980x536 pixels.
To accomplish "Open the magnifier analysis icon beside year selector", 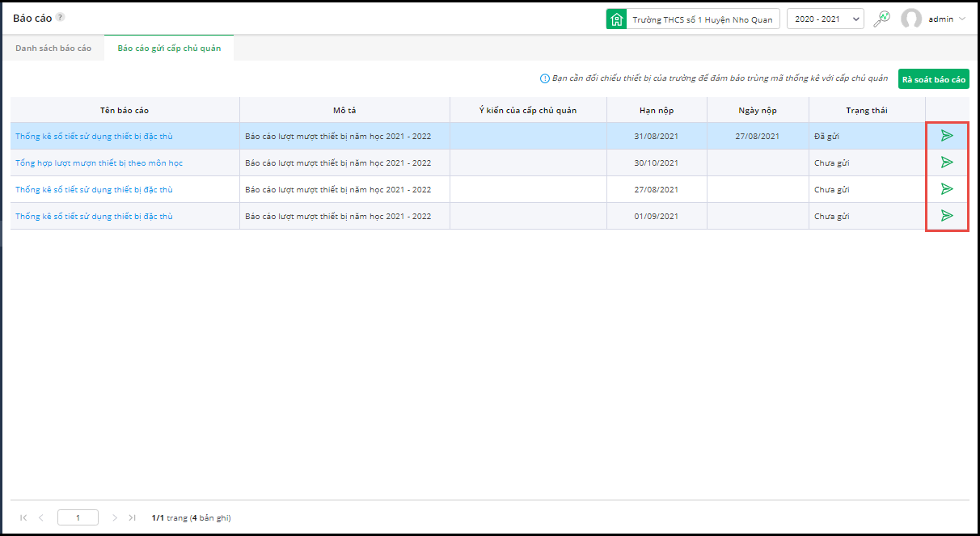I will pos(881,19).
